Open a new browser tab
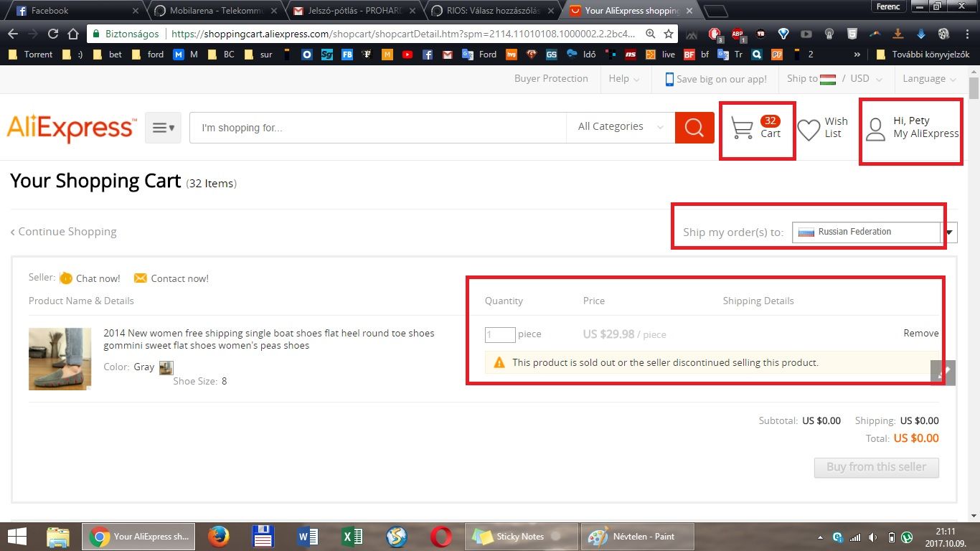Image resolution: width=980 pixels, height=551 pixels. tap(716, 11)
